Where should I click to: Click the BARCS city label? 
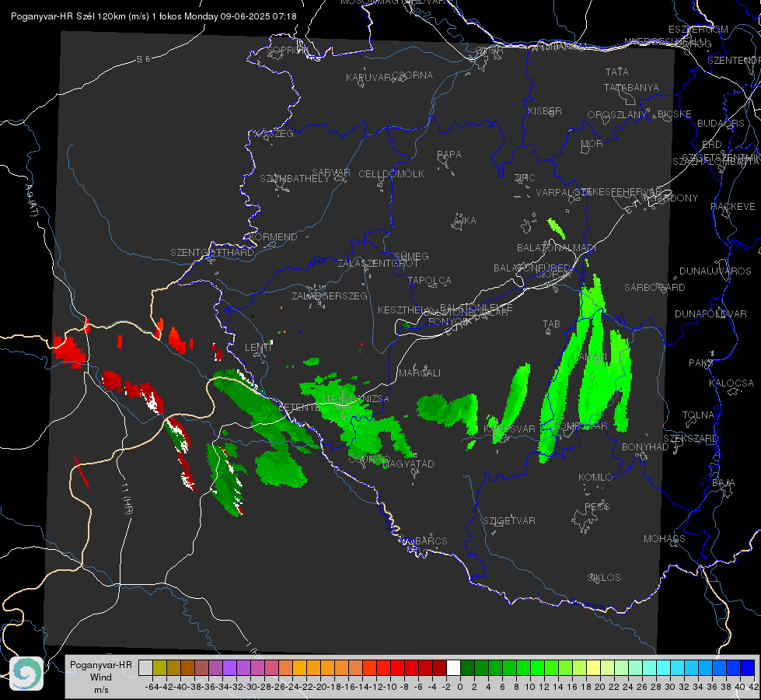[431, 541]
